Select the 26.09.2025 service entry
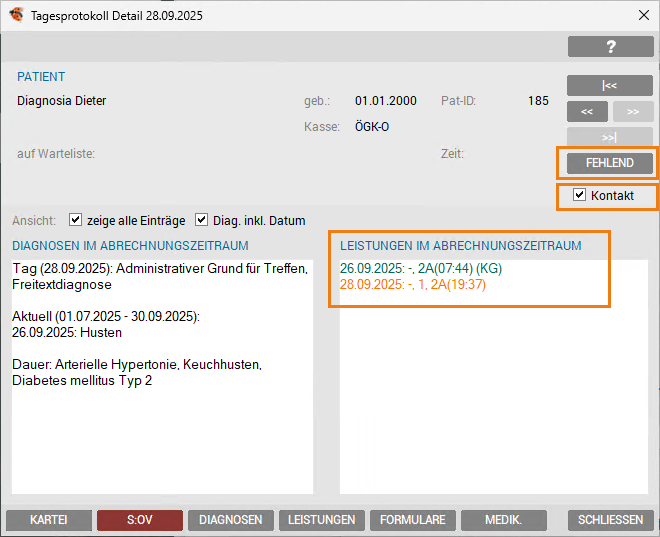 click(x=420, y=269)
